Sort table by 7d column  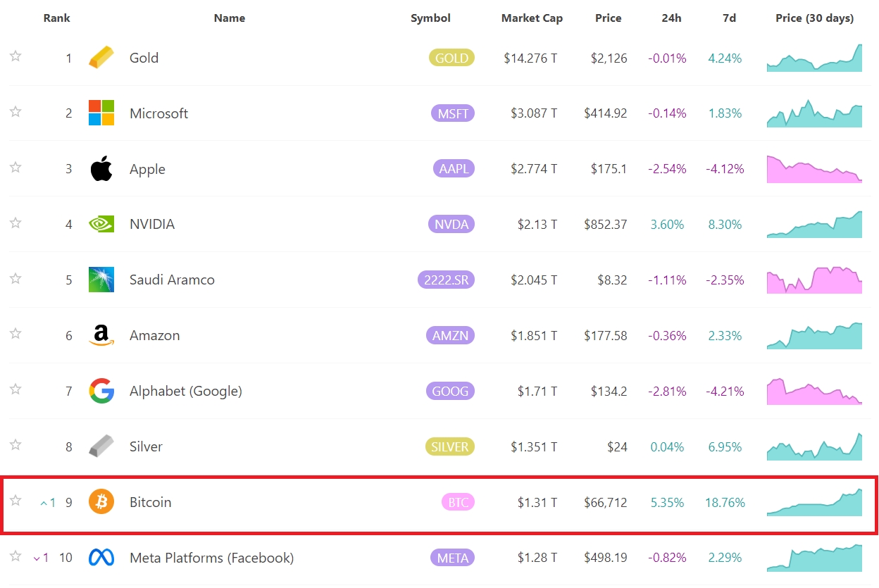pyautogui.click(x=729, y=18)
